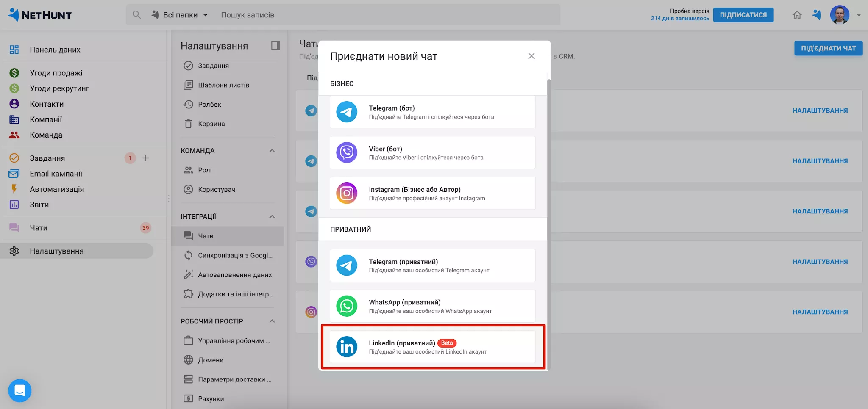The width and height of the screenshot is (868, 409).
Task: Choose Telegram (бот) chat option
Action: (x=433, y=112)
